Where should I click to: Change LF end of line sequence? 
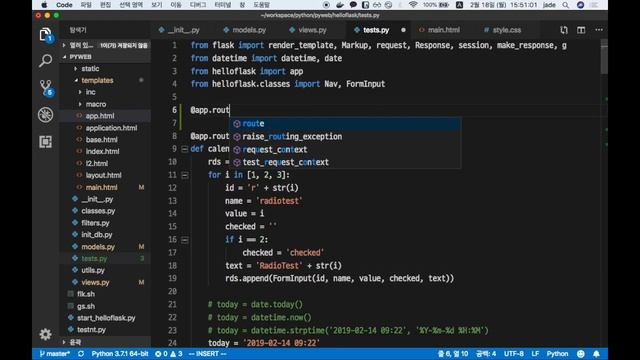pos(535,354)
